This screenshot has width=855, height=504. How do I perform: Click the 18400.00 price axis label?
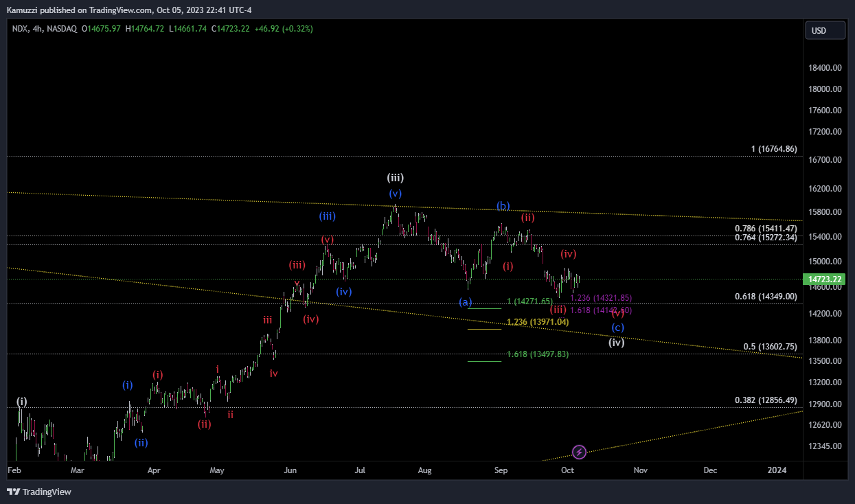[x=826, y=68]
